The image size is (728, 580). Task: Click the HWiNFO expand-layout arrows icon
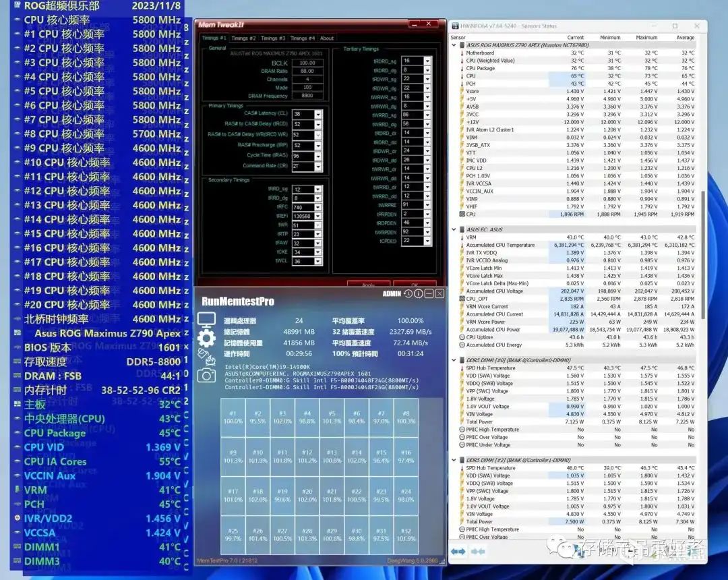pos(458,551)
